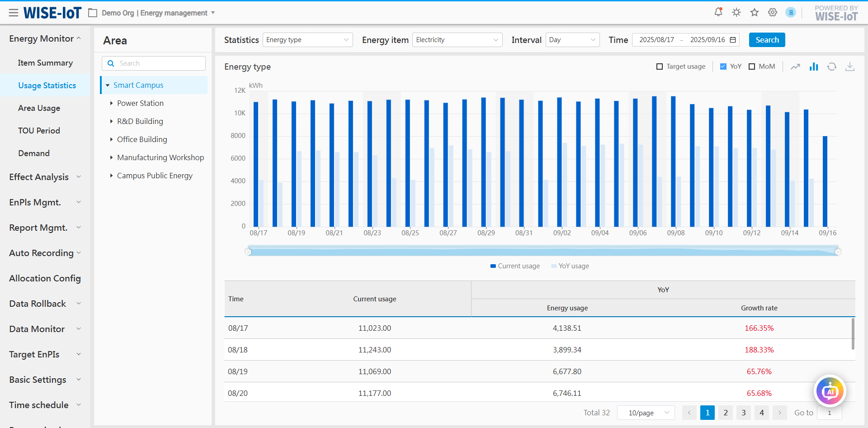The width and height of the screenshot is (868, 428).
Task: Toggle theme with the sun icon
Action: pyautogui.click(x=736, y=12)
